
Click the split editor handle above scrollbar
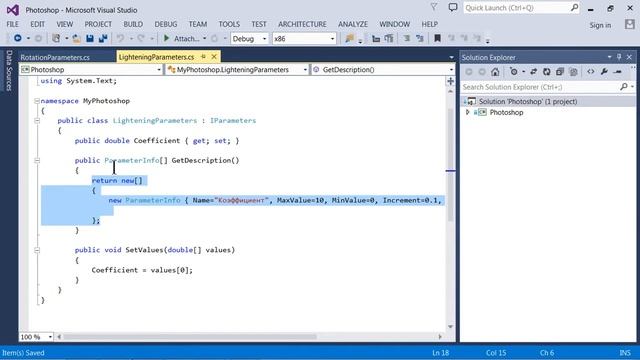coord(451,81)
